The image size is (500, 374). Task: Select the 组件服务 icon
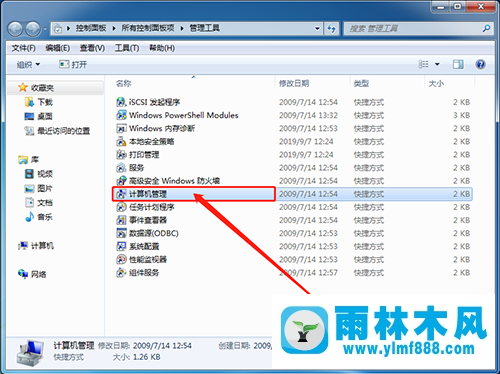click(121, 273)
